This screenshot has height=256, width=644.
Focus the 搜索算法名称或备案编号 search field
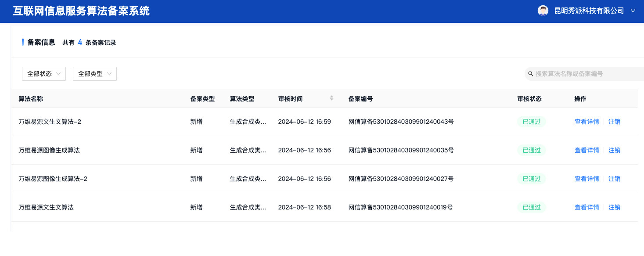coord(584,74)
